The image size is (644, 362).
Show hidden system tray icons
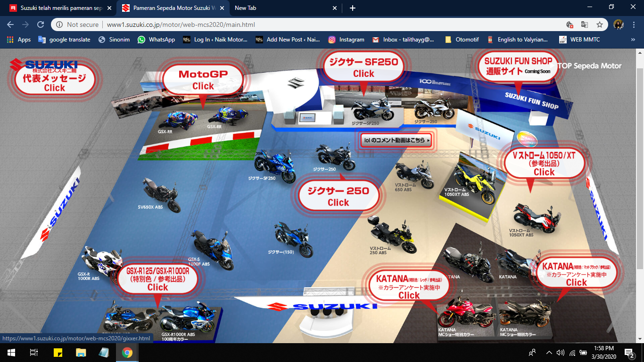click(549, 352)
